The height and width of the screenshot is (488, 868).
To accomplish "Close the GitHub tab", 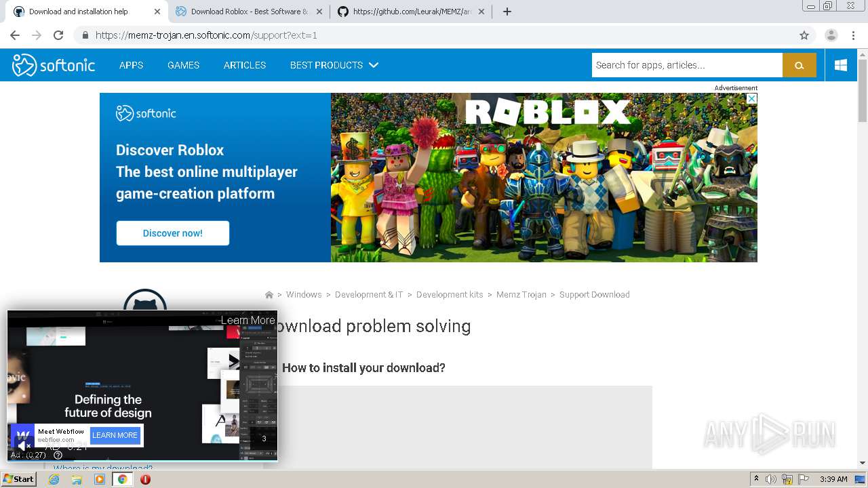I will click(481, 12).
